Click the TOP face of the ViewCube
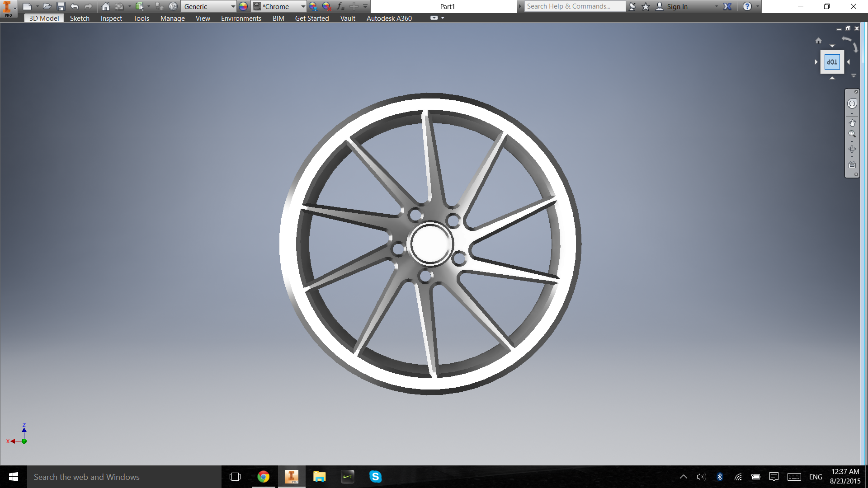Image resolution: width=868 pixels, height=488 pixels. (x=832, y=62)
